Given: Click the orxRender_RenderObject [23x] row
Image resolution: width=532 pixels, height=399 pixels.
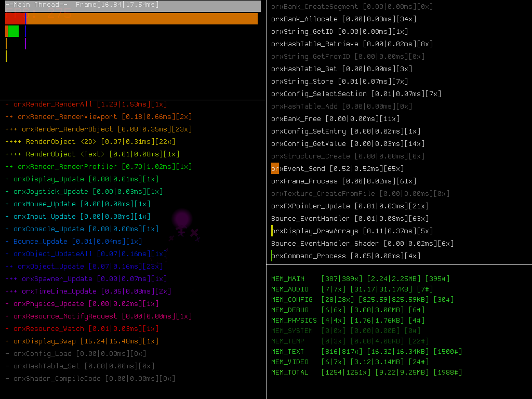Looking at the screenshot, I should (99, 129).
